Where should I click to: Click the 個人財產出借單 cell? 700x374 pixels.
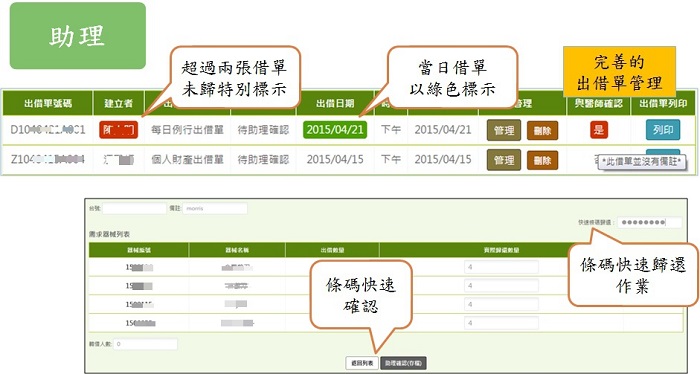(187, 159)
